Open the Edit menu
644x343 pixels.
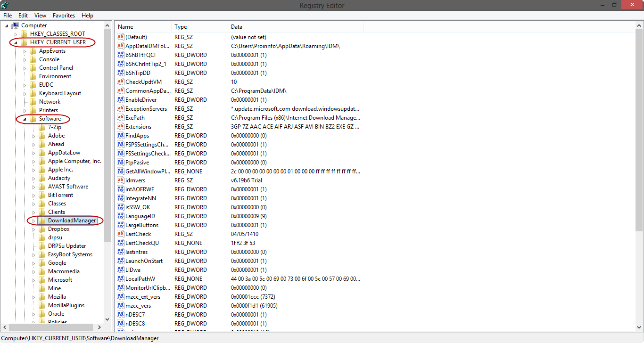(x=23, y=16)
